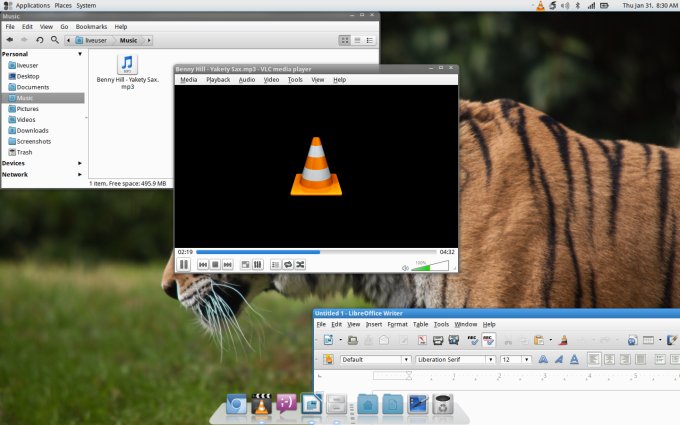Expand the Liberation Serif font dropdown
Screen dimensions: 680x425
[x=491, y=359]
